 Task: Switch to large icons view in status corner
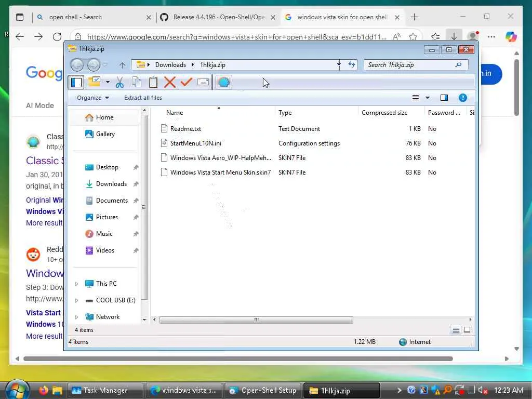pos(467,330)
